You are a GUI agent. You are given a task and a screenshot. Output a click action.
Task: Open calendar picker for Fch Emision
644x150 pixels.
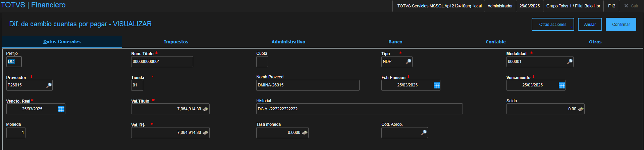pos(436,85)
